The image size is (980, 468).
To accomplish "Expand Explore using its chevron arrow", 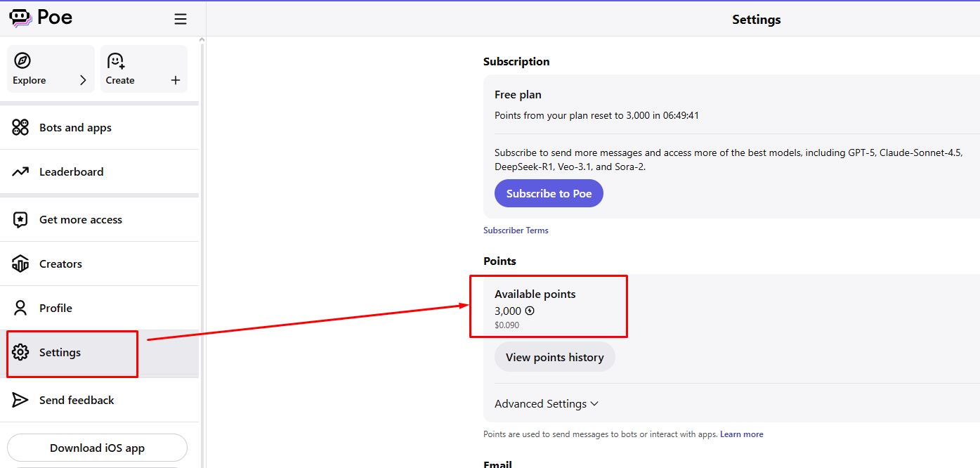I will point(83,80).
